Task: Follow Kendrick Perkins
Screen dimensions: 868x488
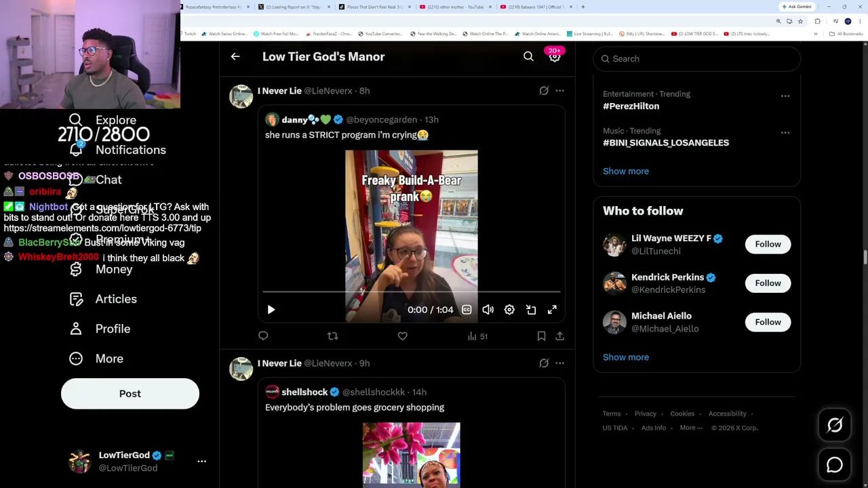Action: (x=768, y=283)
